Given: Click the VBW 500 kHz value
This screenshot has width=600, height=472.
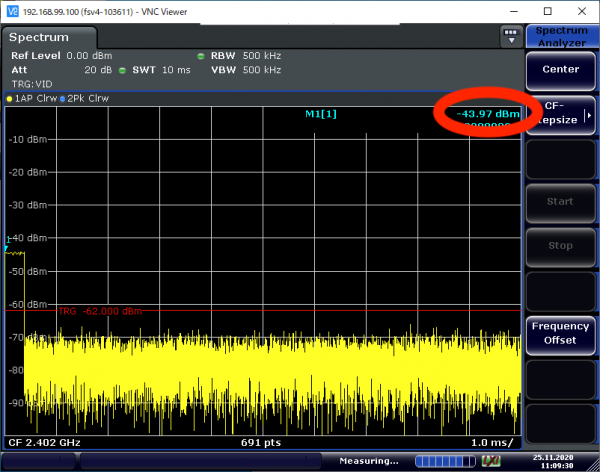Looking at the screenshot, I should click(x=262, y=70).
